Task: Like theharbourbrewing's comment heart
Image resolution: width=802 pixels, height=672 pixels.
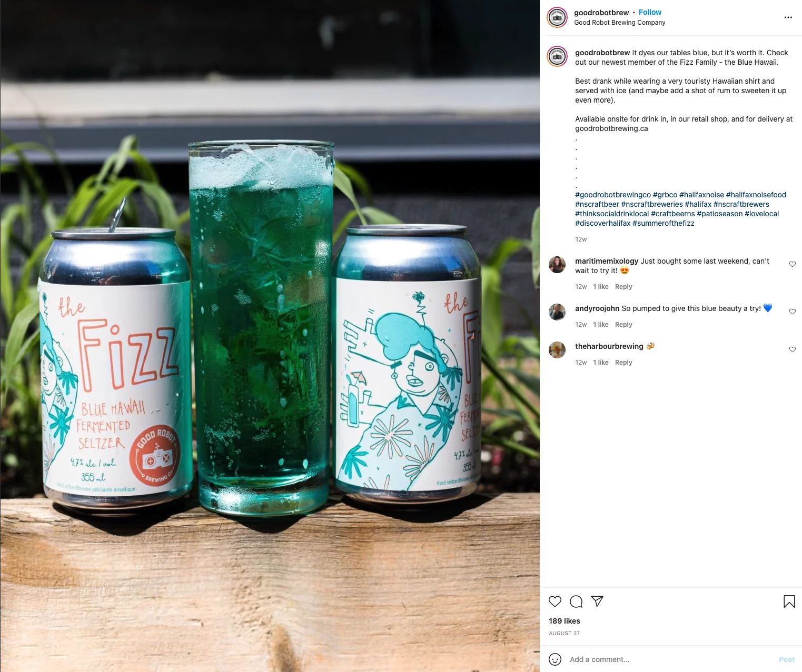Action: [x=793, y=349]
